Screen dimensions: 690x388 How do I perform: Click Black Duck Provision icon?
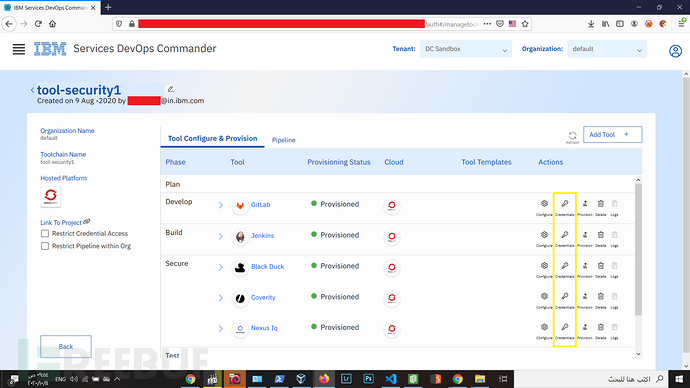pyautogui.click(x=585, y=266)
